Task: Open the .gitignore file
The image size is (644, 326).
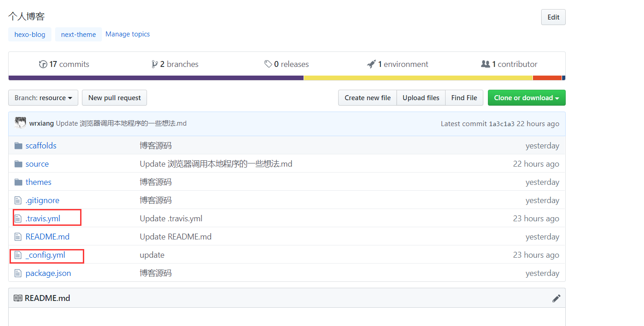Action: [x=42, y=200]
